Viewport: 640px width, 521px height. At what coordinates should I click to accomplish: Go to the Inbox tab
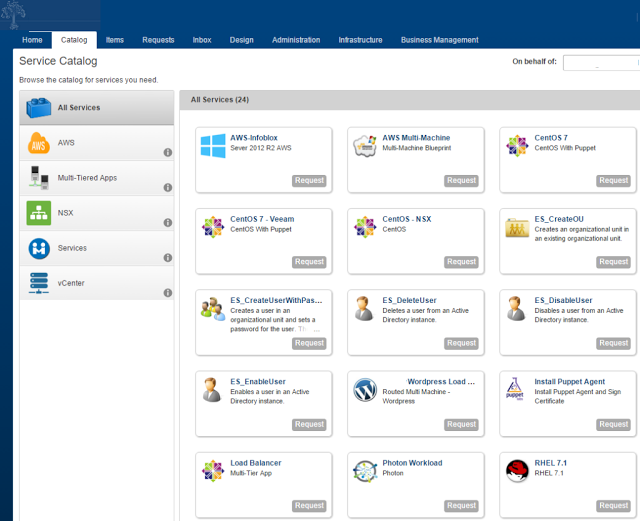click(x=202, y=40)
